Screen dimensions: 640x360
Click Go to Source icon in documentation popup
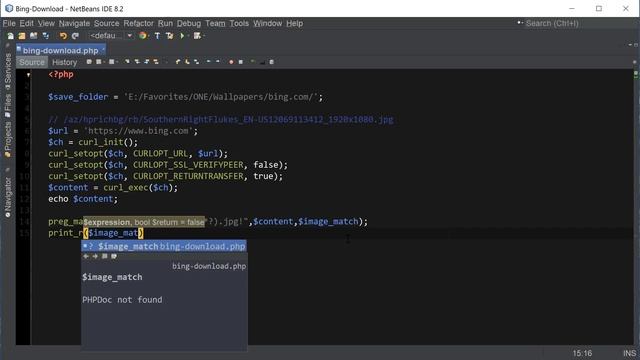[114, 256]
